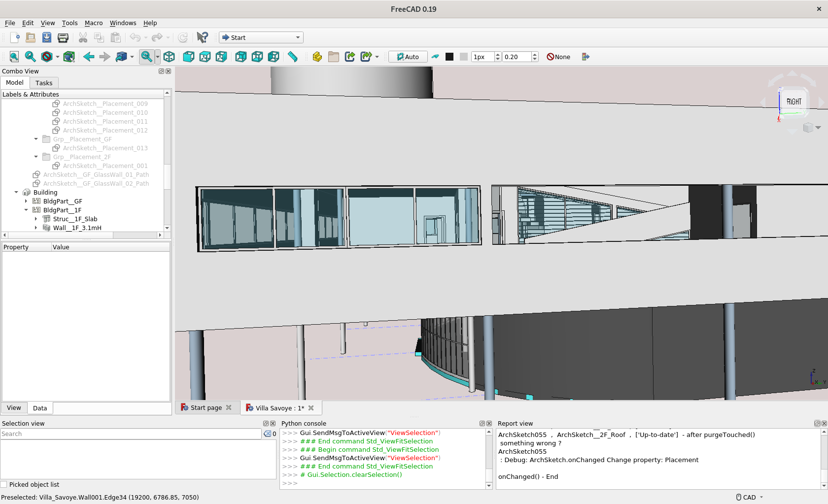The image size is (828, 504).
Task: Open the Make Sub-Link dropdown arrow
Action: (377, 57)
